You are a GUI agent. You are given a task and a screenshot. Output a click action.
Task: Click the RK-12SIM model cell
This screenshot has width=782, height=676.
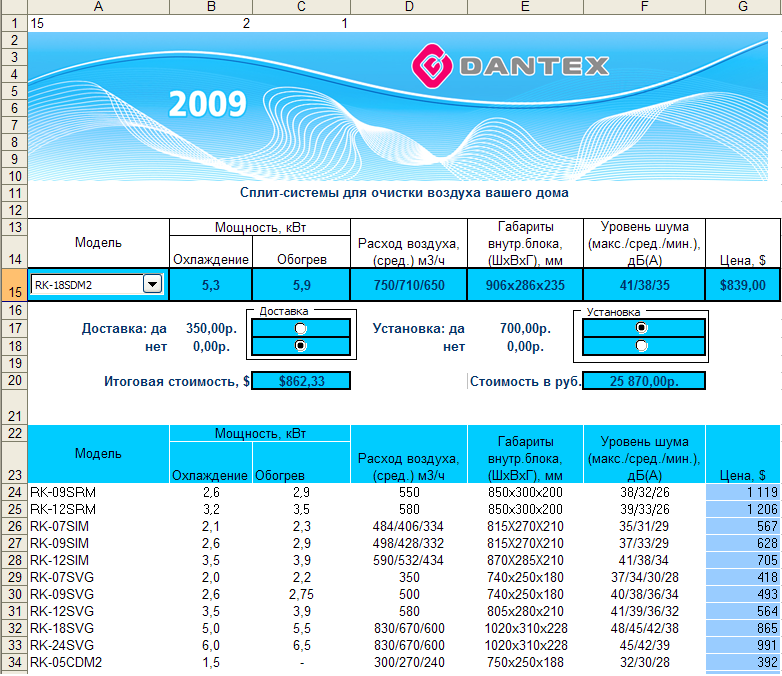98,560
